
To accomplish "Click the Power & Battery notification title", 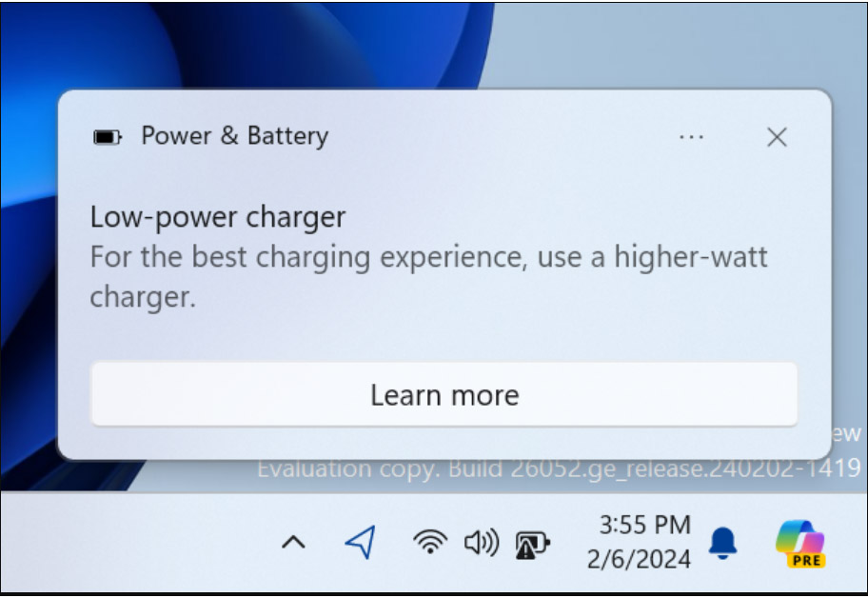I will [x=235, y=135].
